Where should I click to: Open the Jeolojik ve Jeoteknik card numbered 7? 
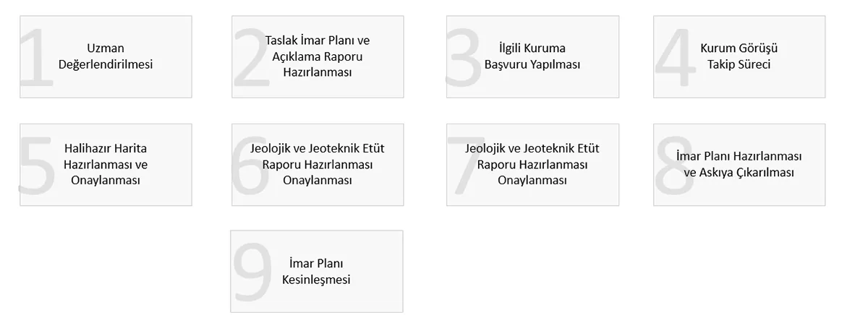coord(532,164)
